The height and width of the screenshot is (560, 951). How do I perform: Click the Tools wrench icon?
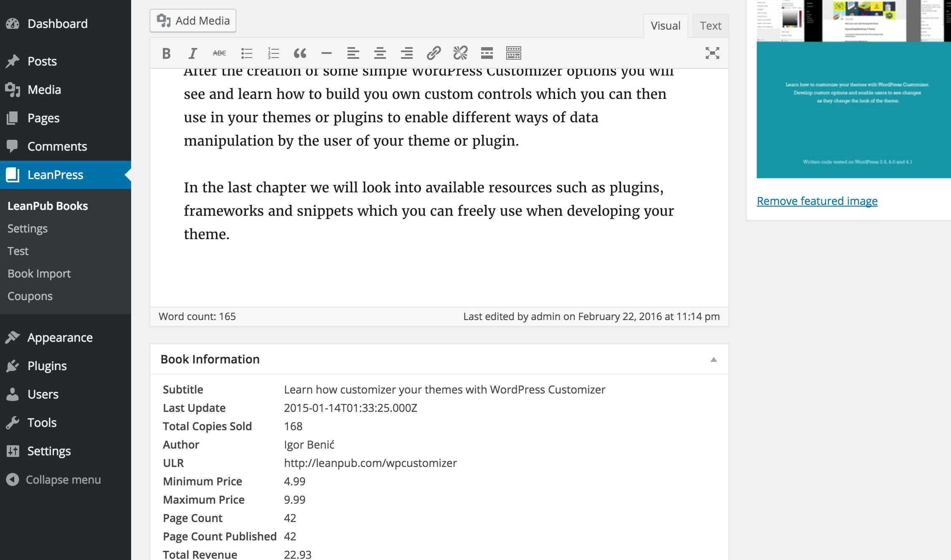(x=13, y=423)
